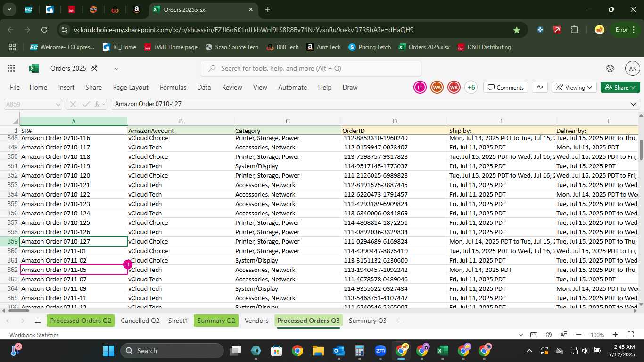Open the Excel settings gear icon
This screenshot has height=362, width=644.
pyautogui.click(x=610, y=68)
